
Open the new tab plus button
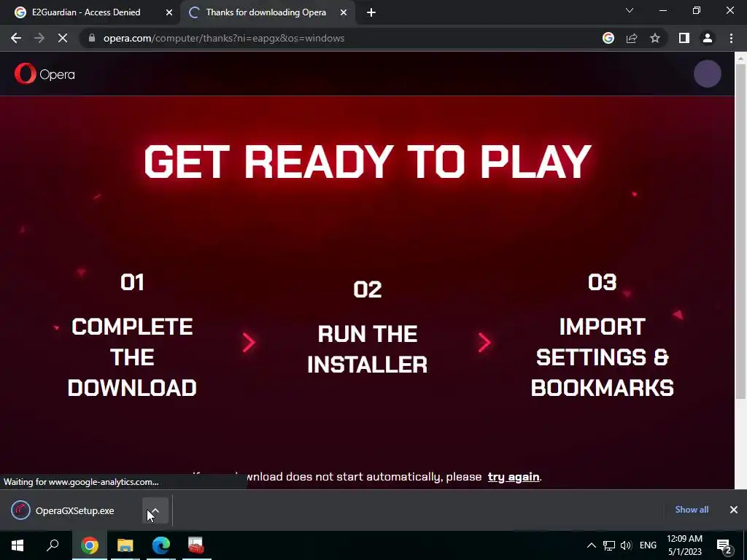point(371,12)
